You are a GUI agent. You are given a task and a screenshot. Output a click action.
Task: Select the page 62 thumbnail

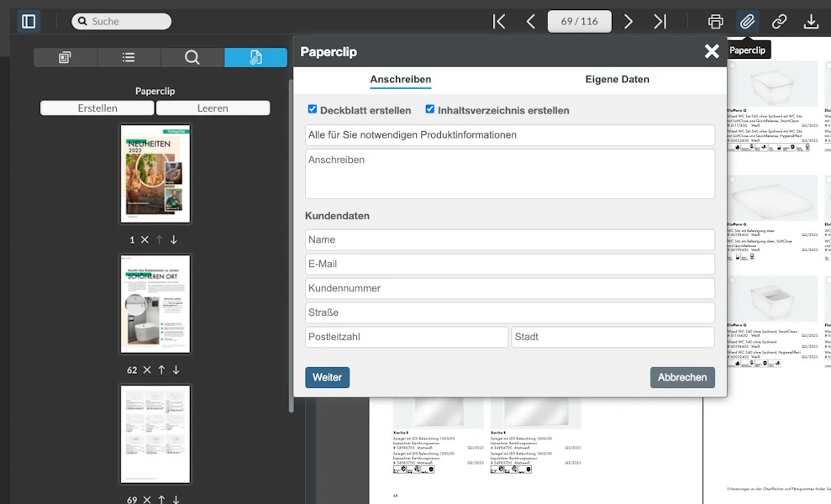click(155, 304)
